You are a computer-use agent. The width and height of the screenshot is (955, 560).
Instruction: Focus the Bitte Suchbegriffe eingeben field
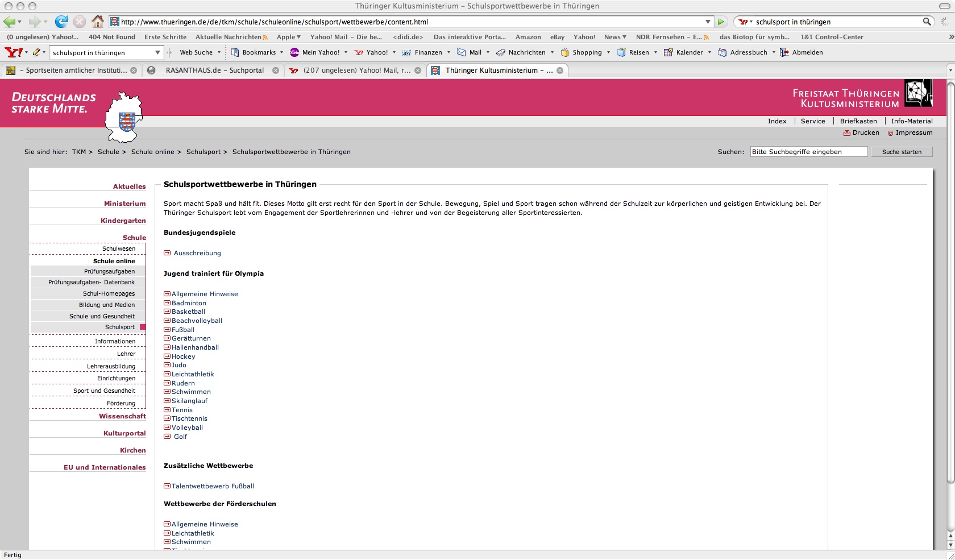pyautogui.click(x=808, y=152)
